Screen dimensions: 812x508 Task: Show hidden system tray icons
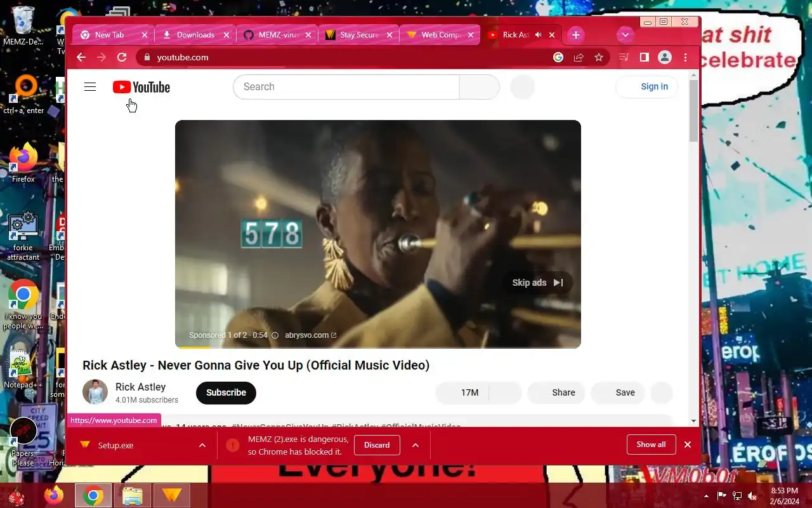click(706, 496)
